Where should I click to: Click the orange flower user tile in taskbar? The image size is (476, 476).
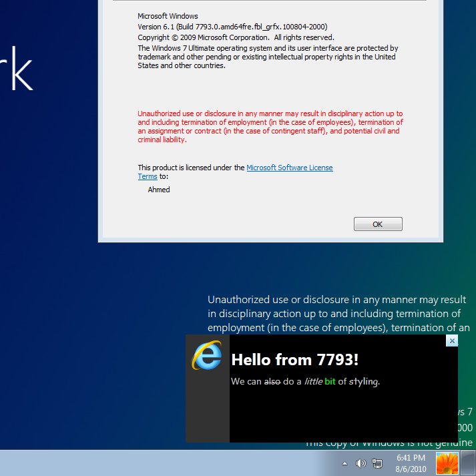(x=447, y=463)
